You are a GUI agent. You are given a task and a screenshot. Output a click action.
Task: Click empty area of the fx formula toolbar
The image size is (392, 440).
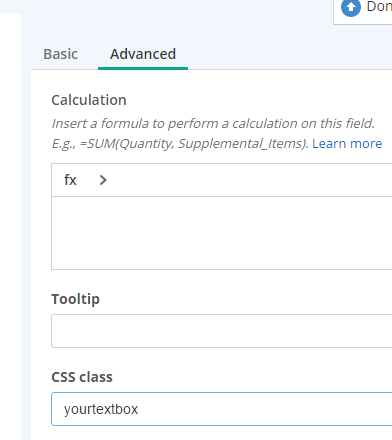(x=250, y=180)
